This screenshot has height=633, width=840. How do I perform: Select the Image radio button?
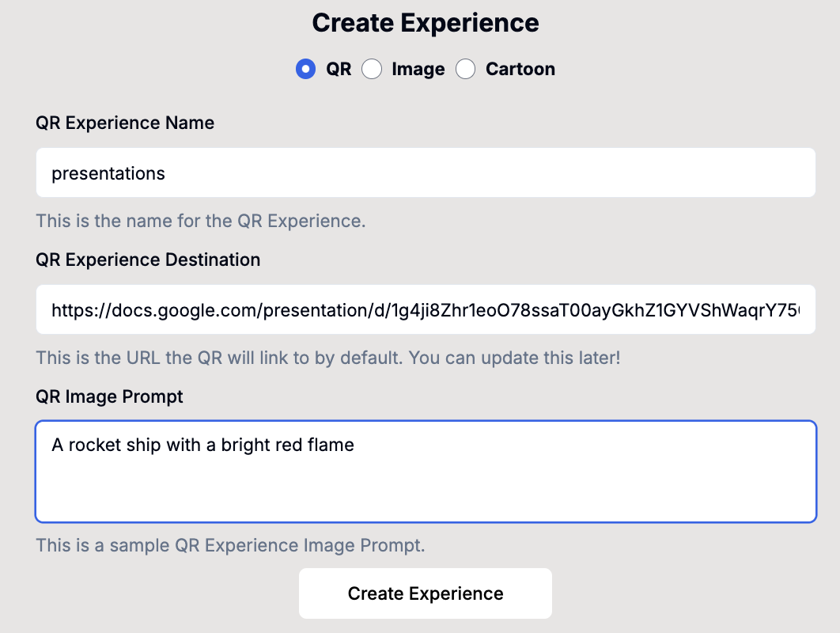coord(372,69)
